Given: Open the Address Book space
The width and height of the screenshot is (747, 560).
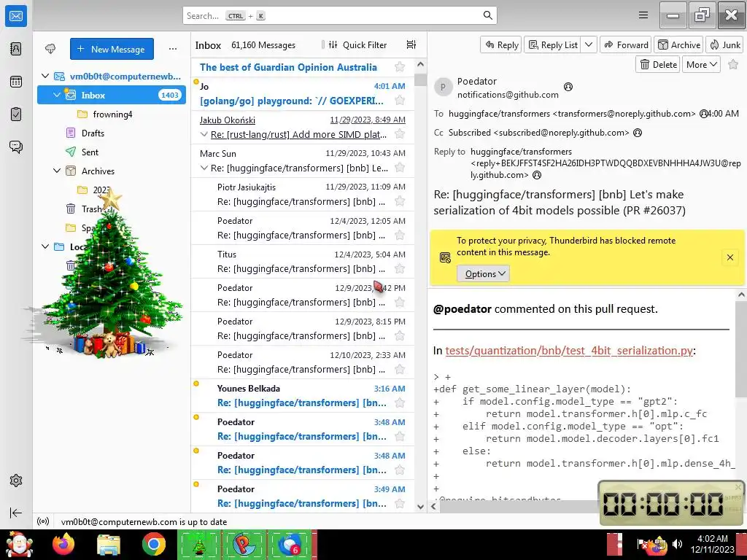Looking at the screenshot, I should pyautogui.click(x=16, y=49).
